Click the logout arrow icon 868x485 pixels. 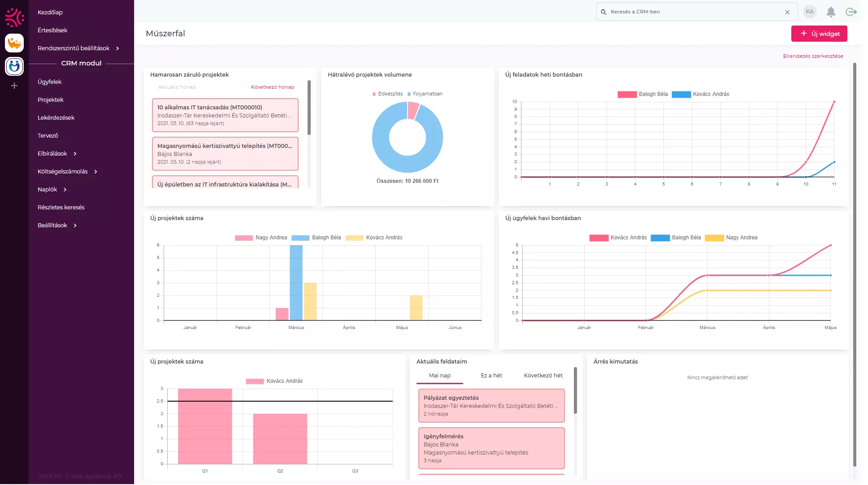click(x=851, y=12)
